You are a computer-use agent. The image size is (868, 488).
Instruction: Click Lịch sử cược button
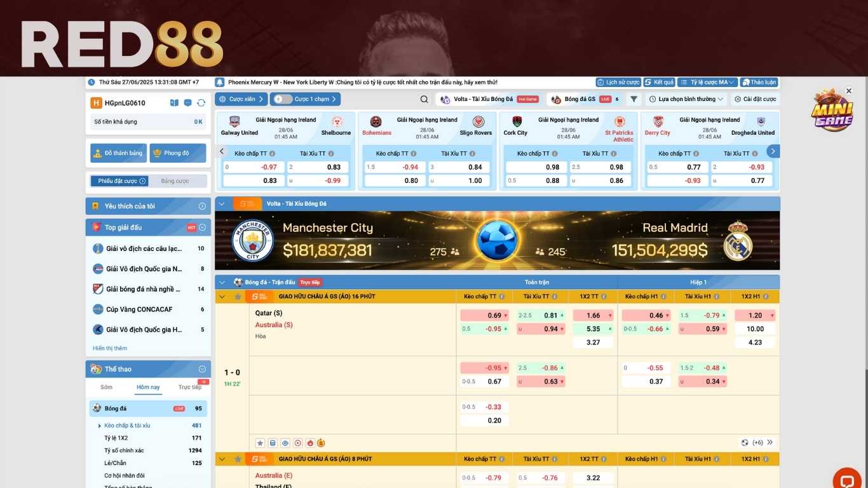click(618, 82)
